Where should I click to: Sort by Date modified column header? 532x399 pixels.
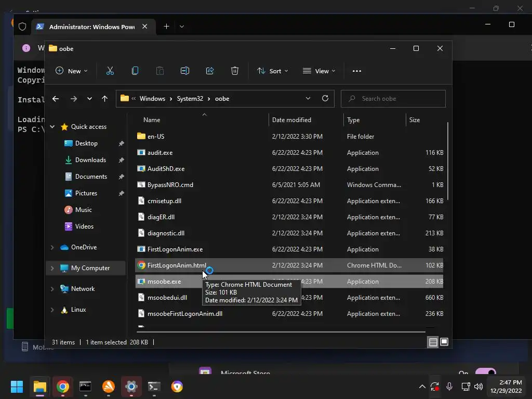tap(291, 120)
